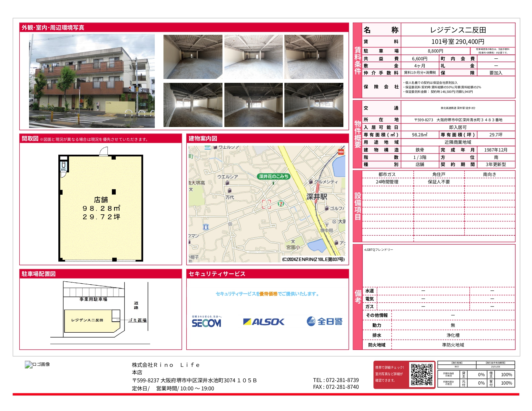Click the LGBTQフレンドリー remark
This screenshot has height=411, width=532.
pos(379,250)
